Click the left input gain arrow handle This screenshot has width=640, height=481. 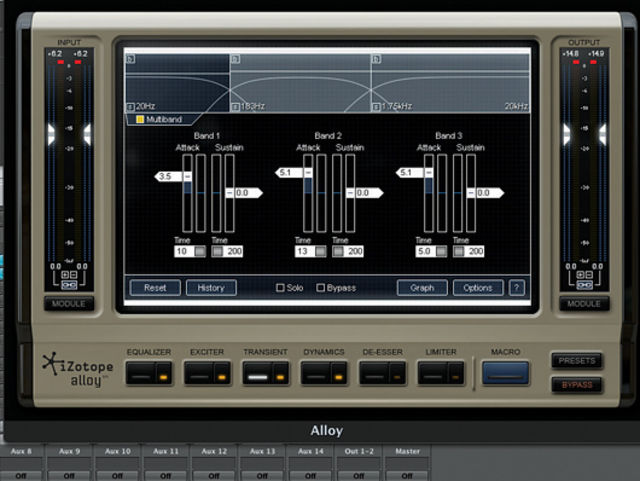51,134
